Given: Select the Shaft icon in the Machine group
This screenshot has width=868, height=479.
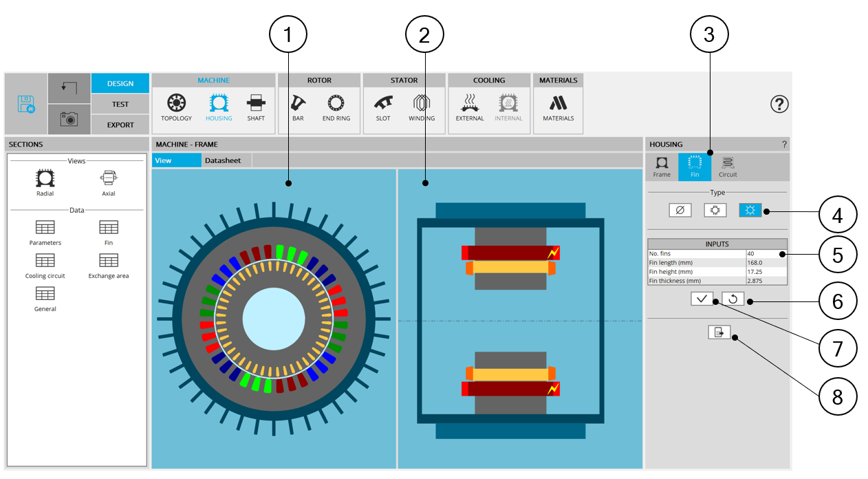Looking at the screenshot, I should pos(256,104).
